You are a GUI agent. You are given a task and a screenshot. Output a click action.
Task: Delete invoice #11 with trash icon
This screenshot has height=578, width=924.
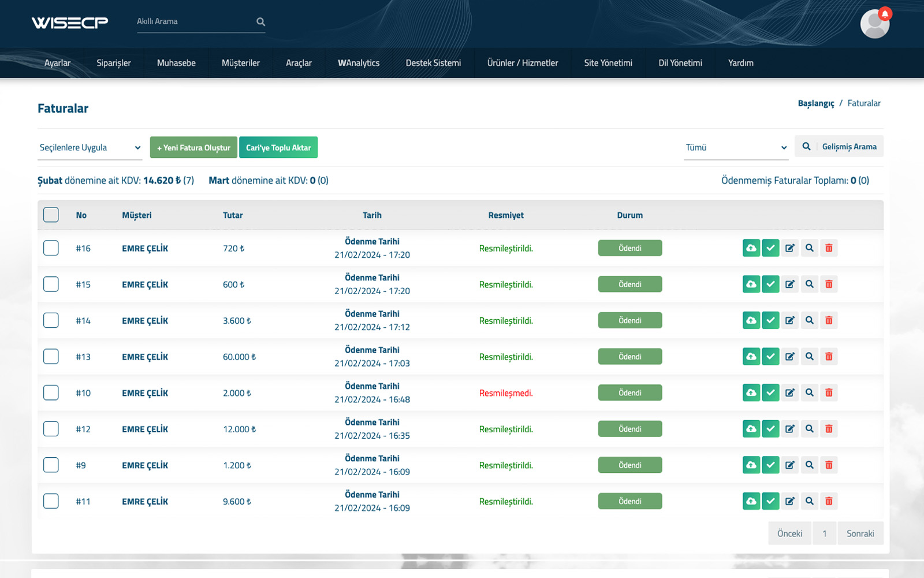click(x=829, y=501)
